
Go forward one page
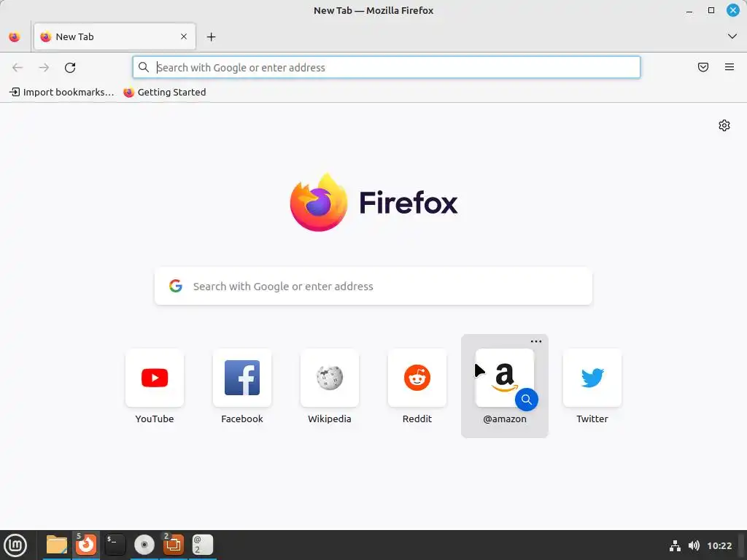(44, 68)
